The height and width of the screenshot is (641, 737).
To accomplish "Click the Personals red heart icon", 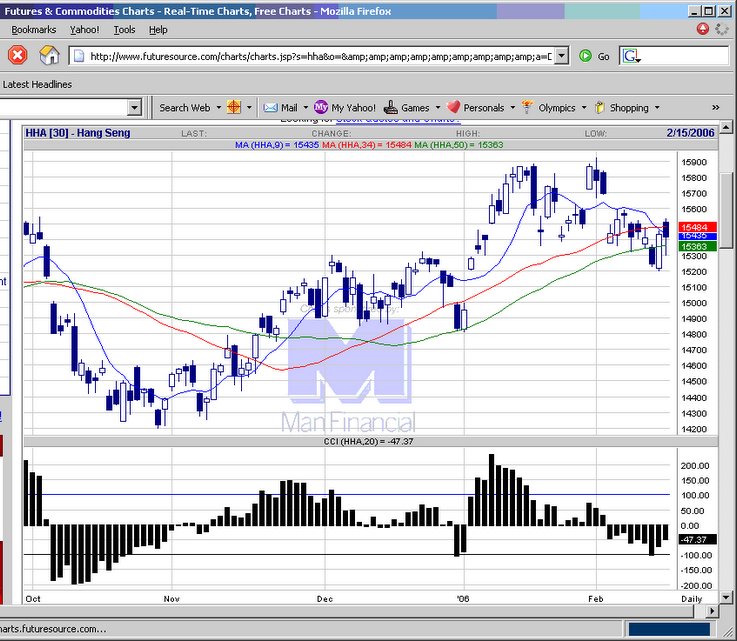I will [x=453, y=107].
